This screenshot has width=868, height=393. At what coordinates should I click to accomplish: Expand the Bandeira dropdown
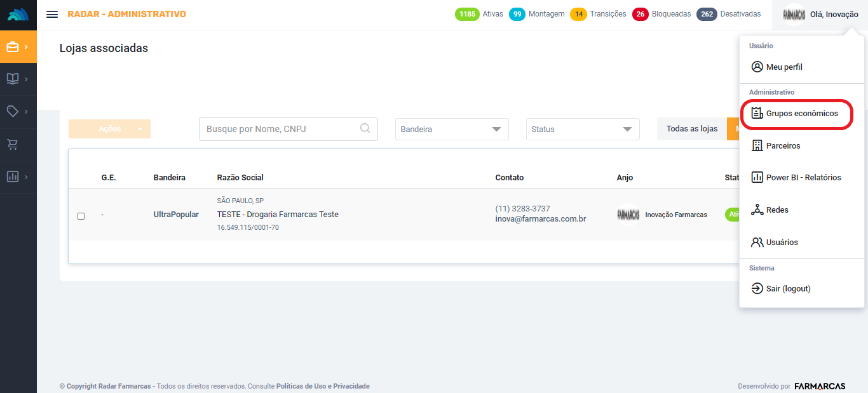point(452,129)
